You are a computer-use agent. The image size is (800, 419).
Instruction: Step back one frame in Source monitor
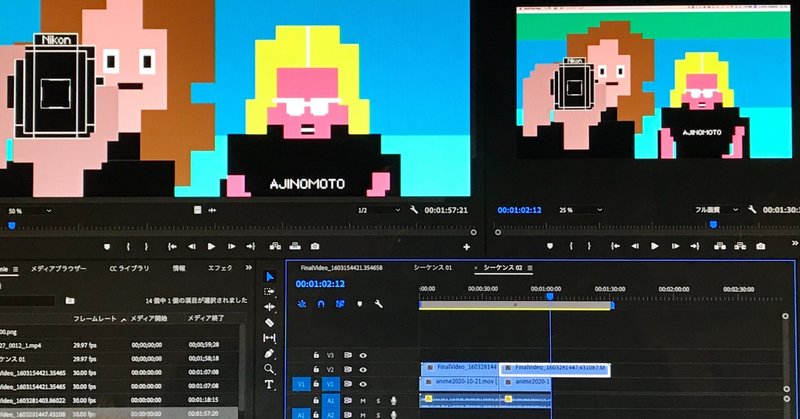pos(192,247)
